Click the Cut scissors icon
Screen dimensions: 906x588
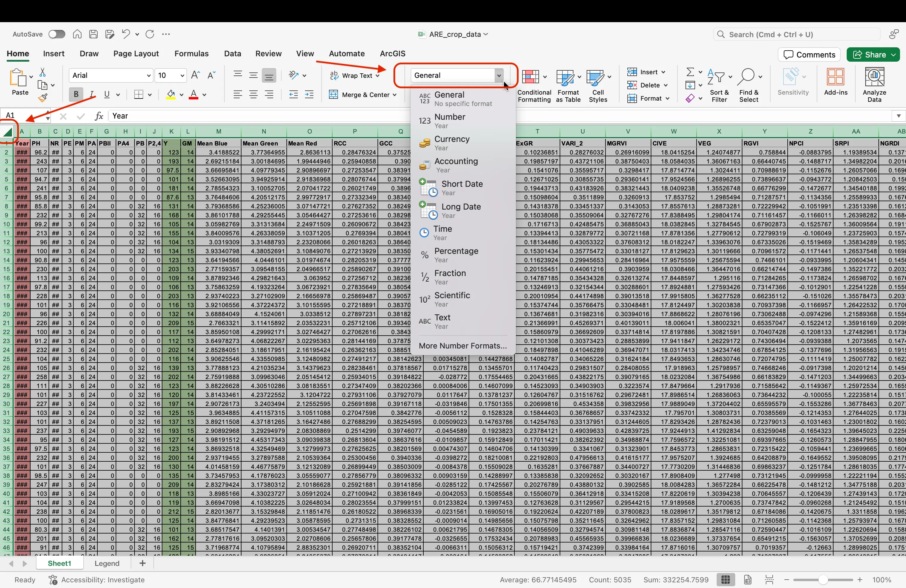tap(43, 72)
